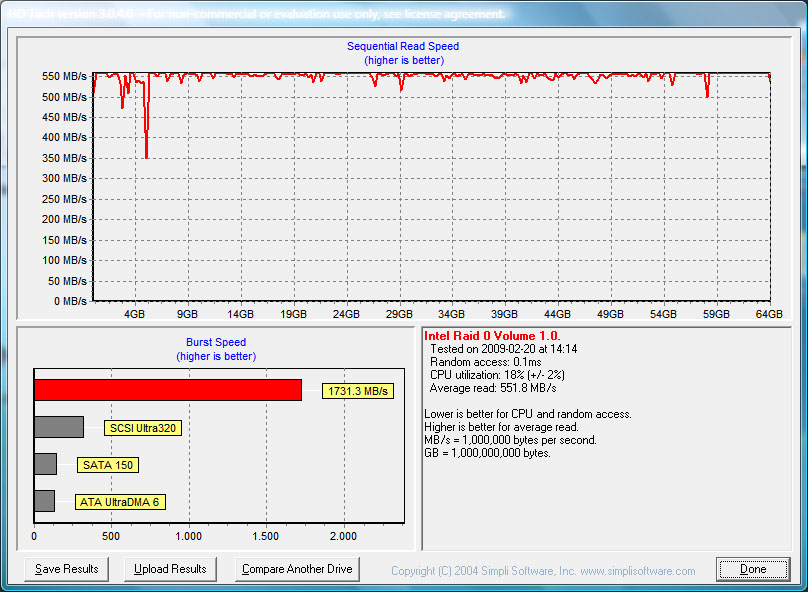
Task: Click the 1731.3 MB/s value label
Action: click(x=358, y=391)
